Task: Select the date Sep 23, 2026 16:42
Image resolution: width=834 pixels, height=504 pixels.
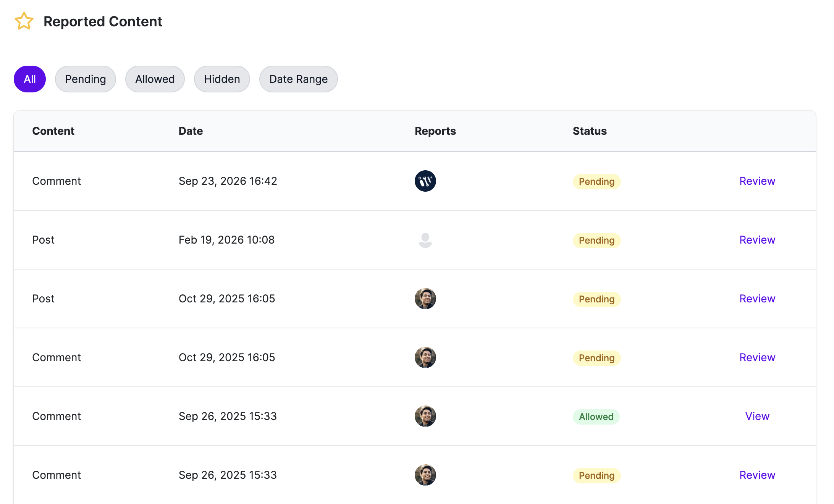Action: (x=228, y=181)
